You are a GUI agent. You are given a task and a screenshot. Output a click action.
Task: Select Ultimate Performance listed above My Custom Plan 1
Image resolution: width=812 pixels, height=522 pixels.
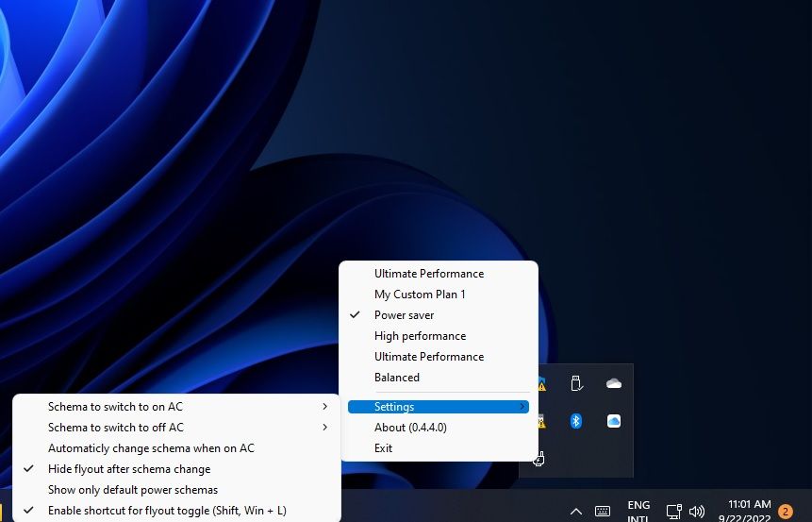coord(439,273)
